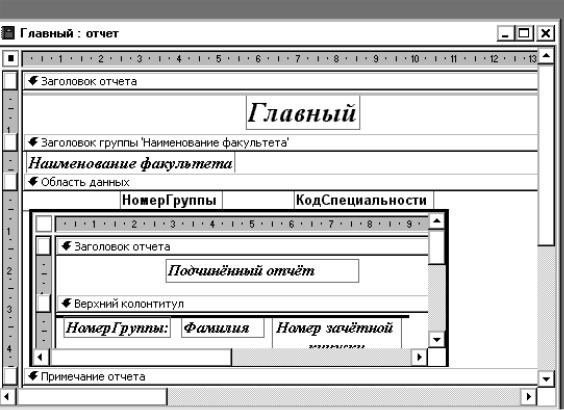
Task: Click the section selector beside Заголовок группы
Action: [10, 142]
